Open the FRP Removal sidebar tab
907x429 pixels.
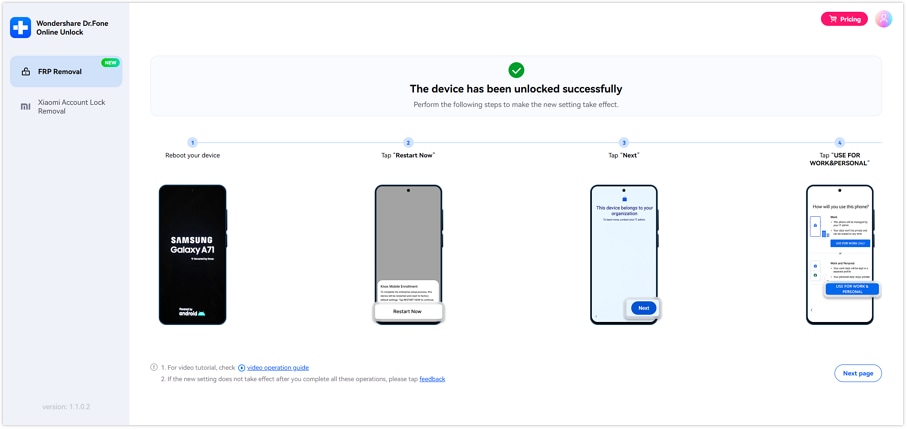tap(66, 72)
